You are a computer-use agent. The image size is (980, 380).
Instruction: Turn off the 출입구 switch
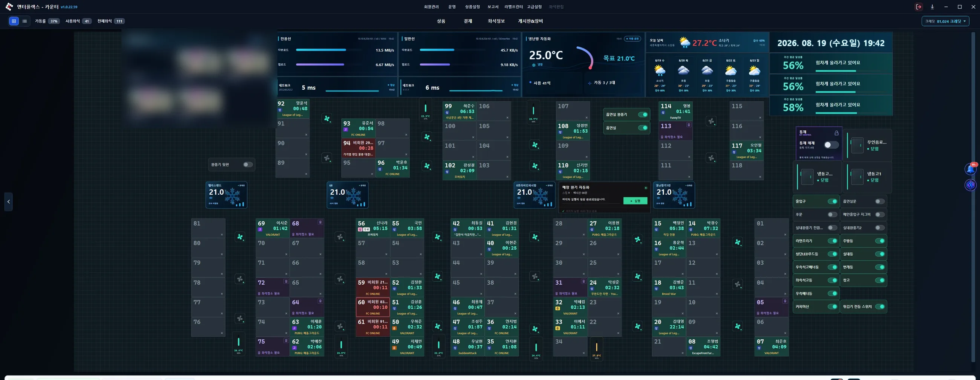(x=832, y=201)
